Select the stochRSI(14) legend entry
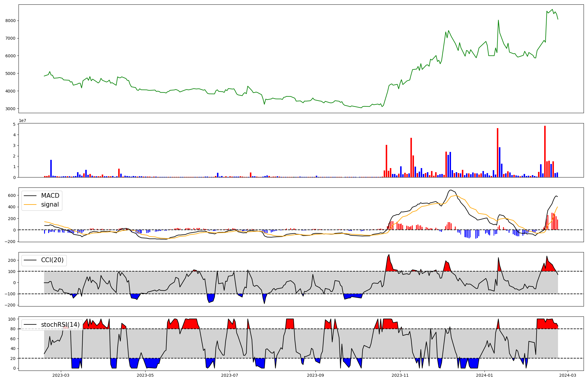This screenshot has width=588, height=382. coord(60,325)
